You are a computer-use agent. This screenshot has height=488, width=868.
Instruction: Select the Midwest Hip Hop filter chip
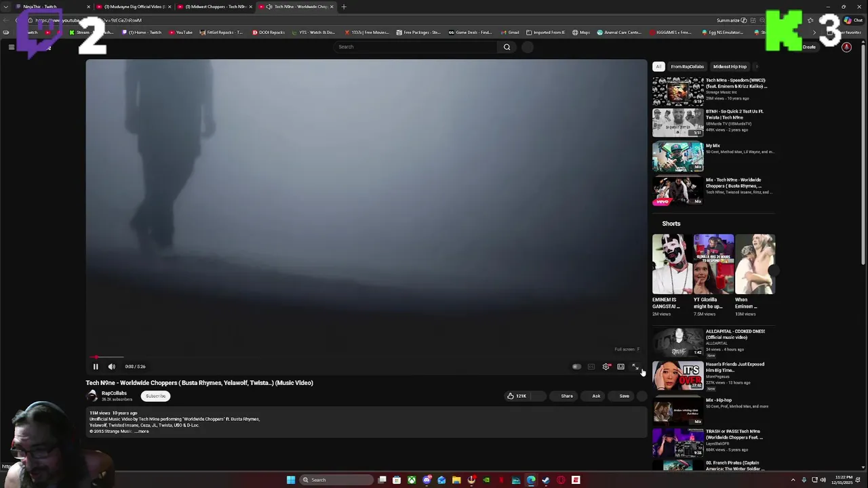[730, 66]
